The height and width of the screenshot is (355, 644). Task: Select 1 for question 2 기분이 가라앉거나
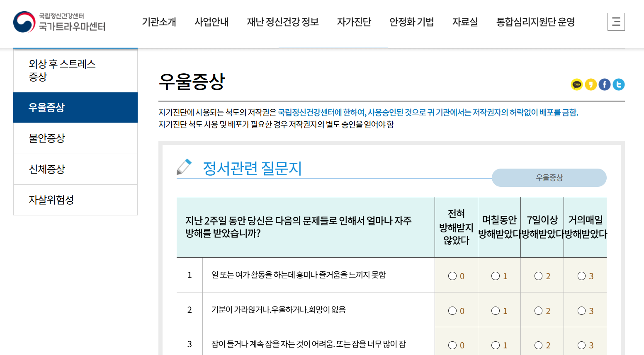[496, 311]
